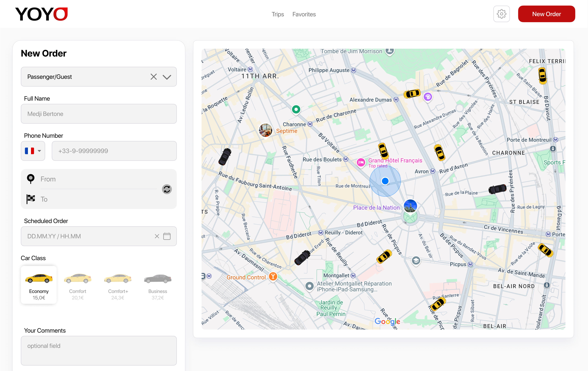The image size is (588, 371).
Task: Click the Place de la Nation photo marker
Action: (x=410, y=206)
